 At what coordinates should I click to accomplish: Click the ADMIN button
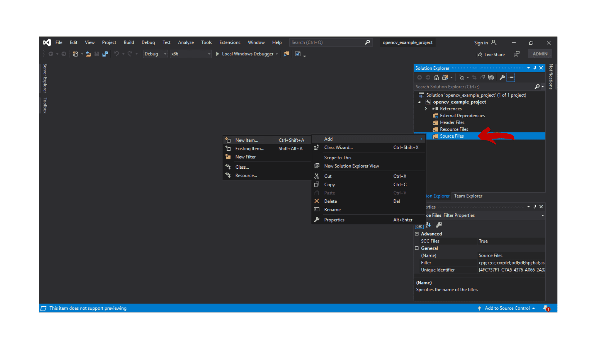(540, 54)
